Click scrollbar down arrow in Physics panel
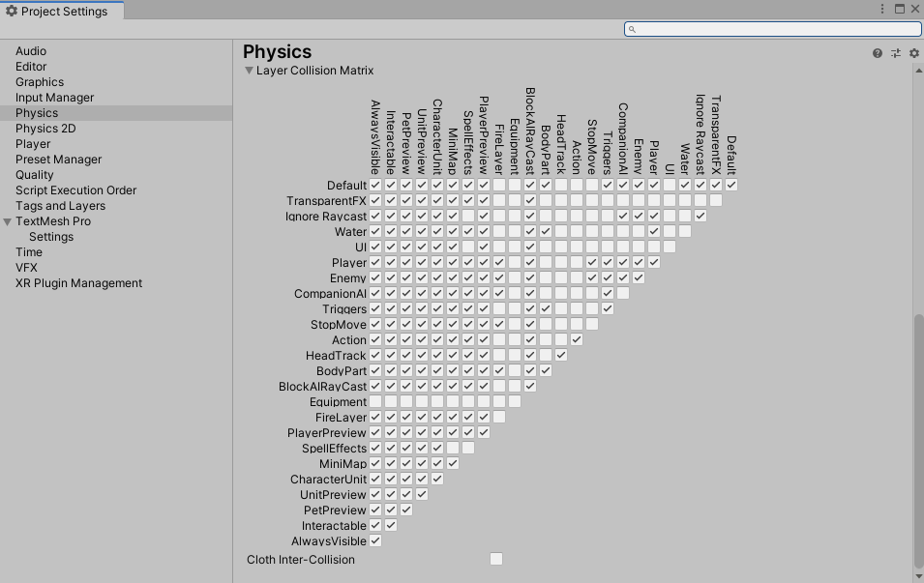Image resolution: width=924 pixels, height=583 pixels. (919, 577)
